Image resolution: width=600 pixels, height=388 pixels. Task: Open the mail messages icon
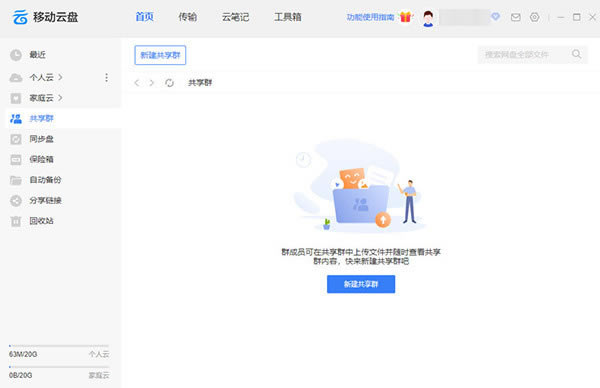pyautogui.click(x=515, y=17)
